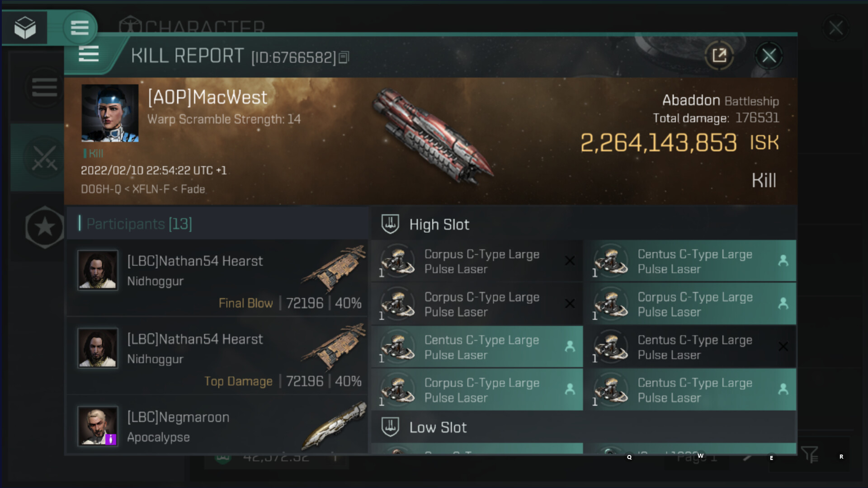Open the round hamburger menu beside cube
This screenshot has height=488, width=868.
80,28
